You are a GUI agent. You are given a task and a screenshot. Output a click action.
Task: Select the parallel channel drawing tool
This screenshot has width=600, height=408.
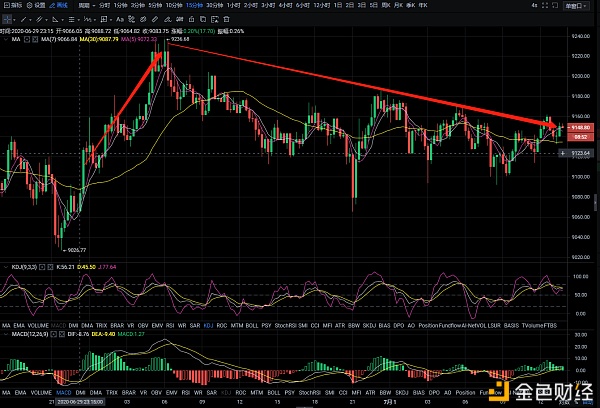39,19
